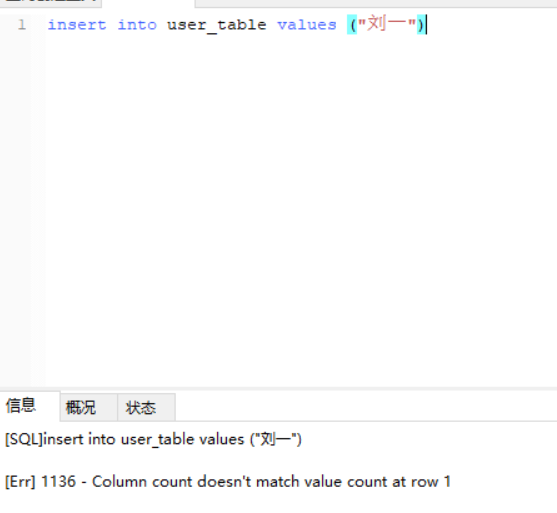The width and height of the screenshot is (557, 513).
Task: Click the 'into' keyword in the editor
Action: [137, 25]
